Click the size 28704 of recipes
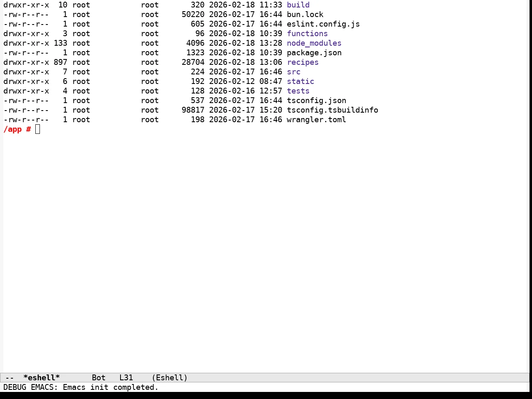Viewport: 532px width, 399px height. 193,62
